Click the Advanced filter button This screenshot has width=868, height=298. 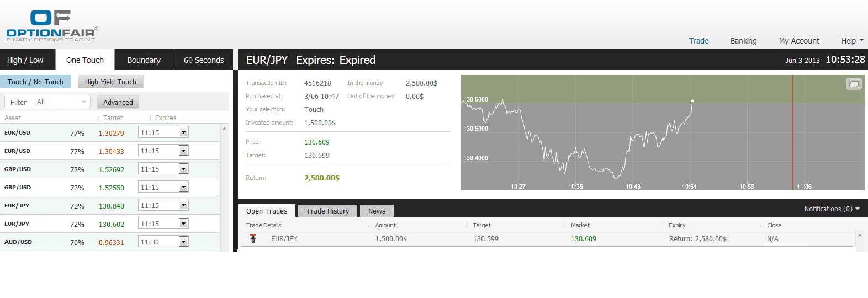[x=118, y=102]
